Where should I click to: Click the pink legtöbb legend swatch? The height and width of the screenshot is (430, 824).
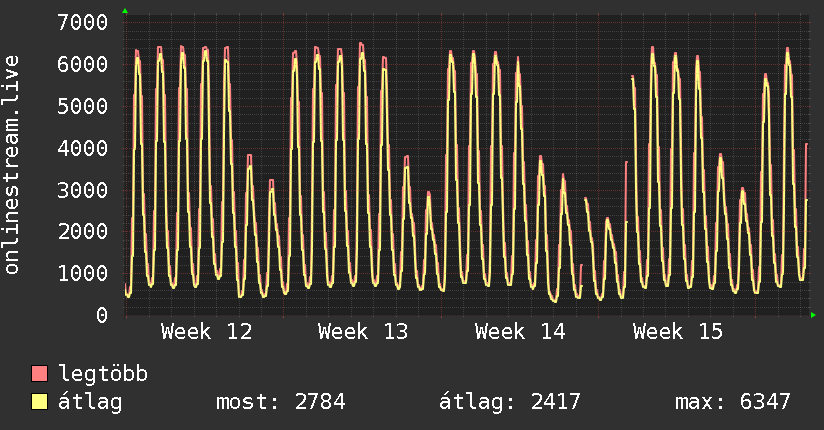point(39,373)
